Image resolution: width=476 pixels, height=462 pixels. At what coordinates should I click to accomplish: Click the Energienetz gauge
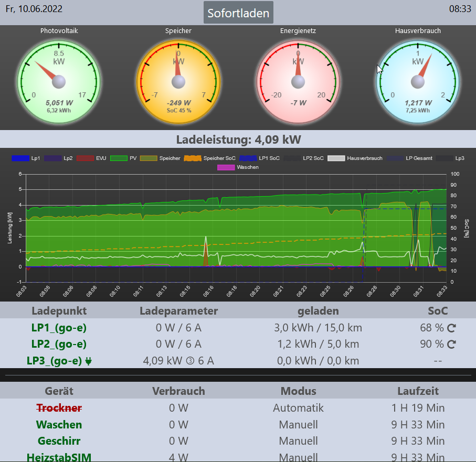298,81
